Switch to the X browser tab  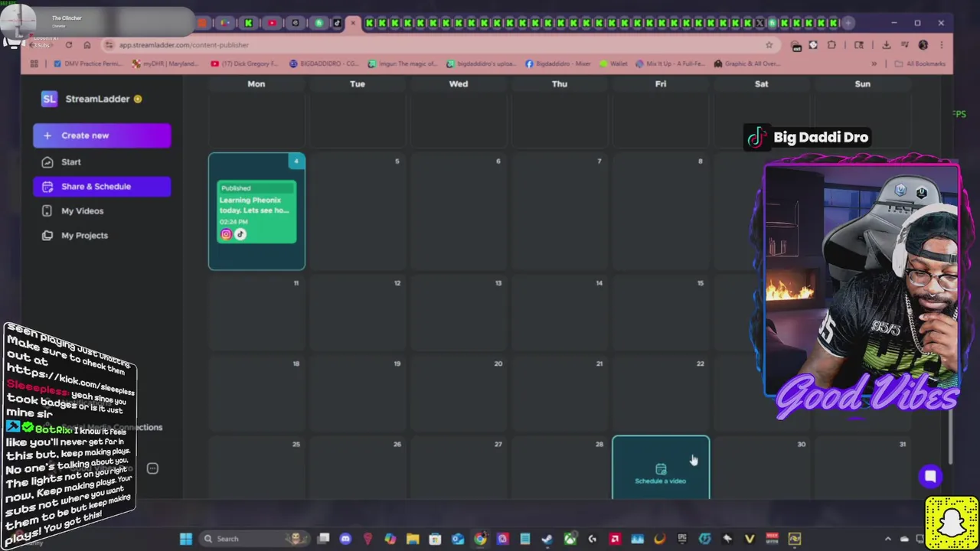[759, 23]
